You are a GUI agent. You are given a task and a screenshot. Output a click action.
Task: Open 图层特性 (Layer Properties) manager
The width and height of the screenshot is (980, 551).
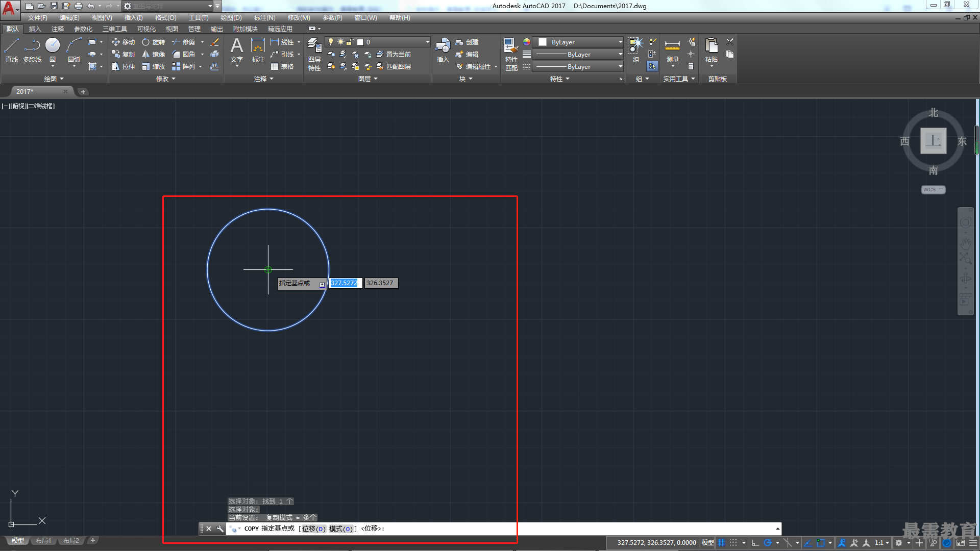point(314,54)
